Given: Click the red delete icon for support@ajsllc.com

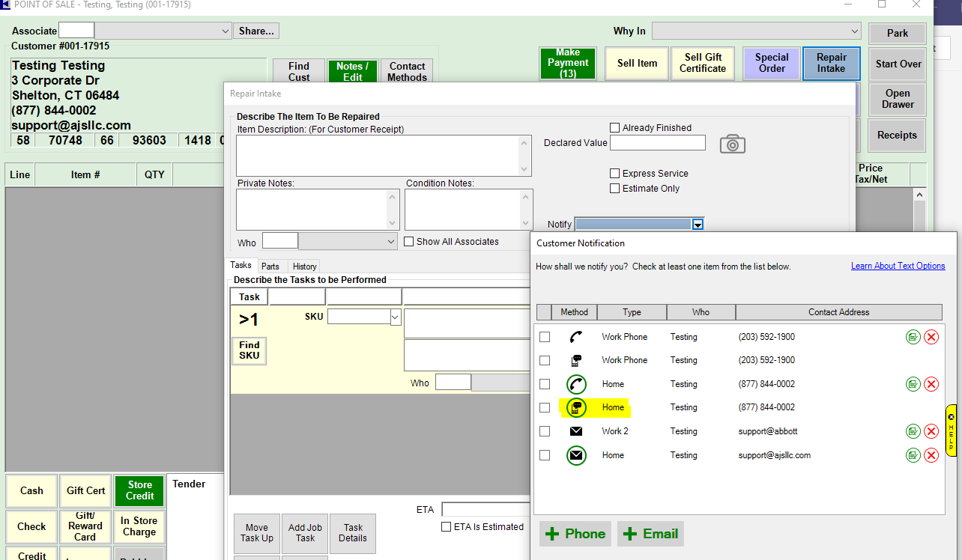Looking at the screenshot, I should [x=931, y=455].
